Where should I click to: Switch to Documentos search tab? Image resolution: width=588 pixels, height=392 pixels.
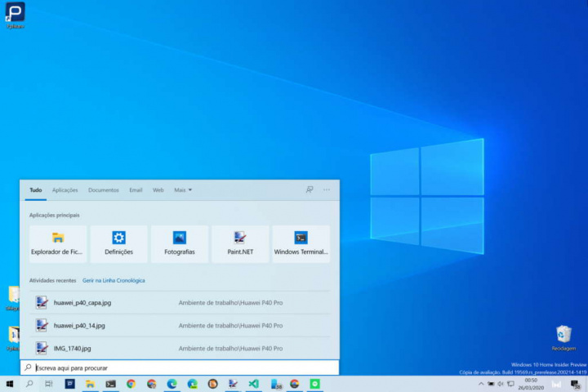point(104,190)
